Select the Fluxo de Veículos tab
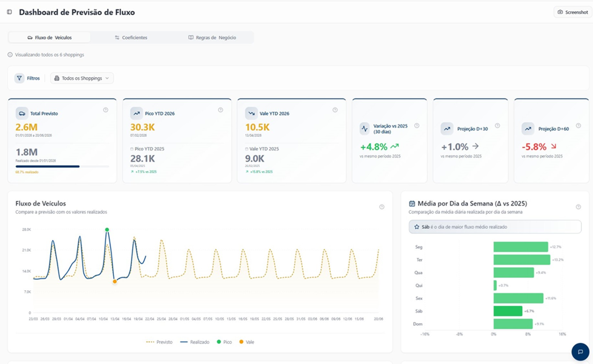This screenshot has height=364, width=593. 50,38
